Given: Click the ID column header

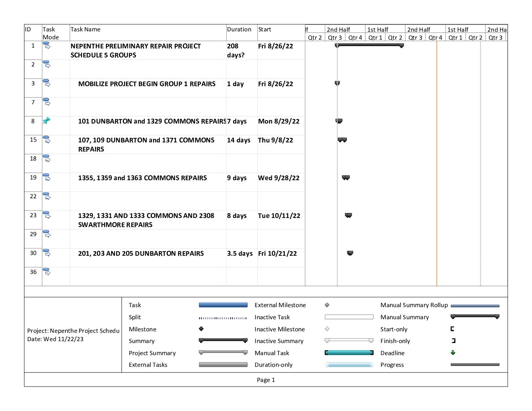Looking at the screenshot, I should (x=33, y=33).
